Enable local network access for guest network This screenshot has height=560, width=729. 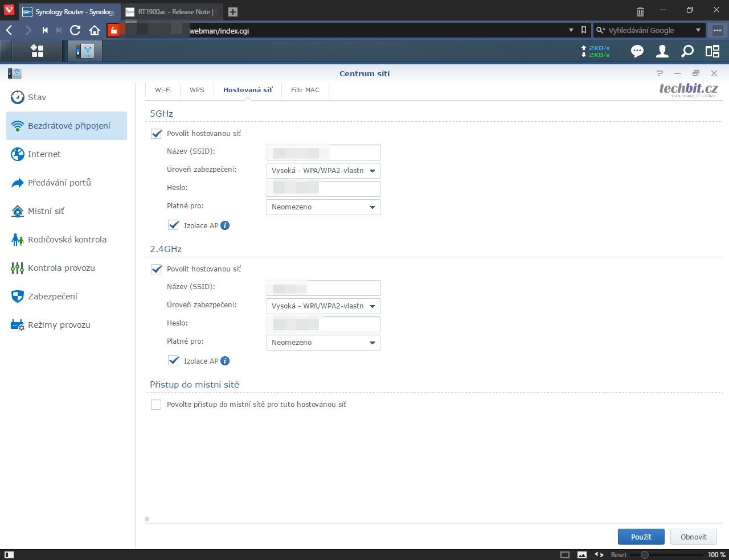(156, 405)
